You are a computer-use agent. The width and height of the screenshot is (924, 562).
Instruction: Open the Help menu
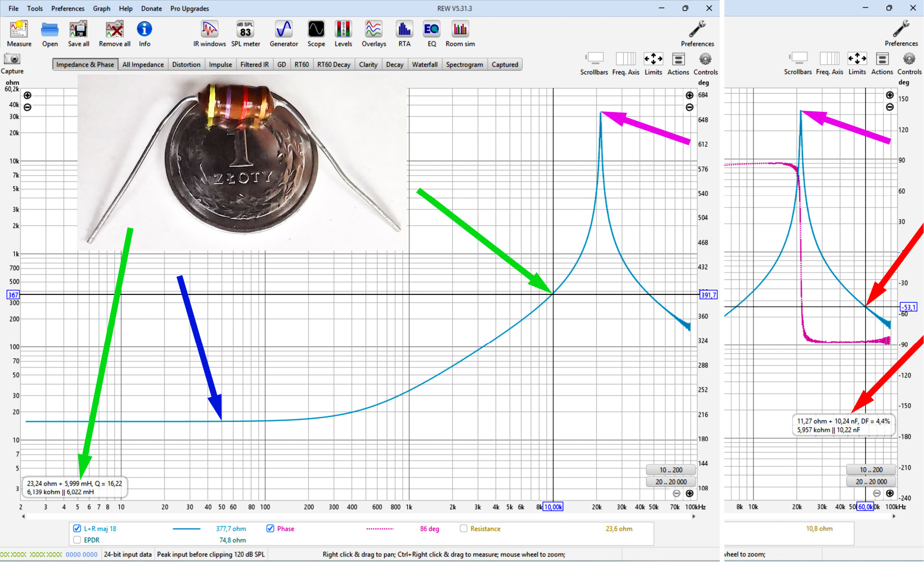point(125,8)
